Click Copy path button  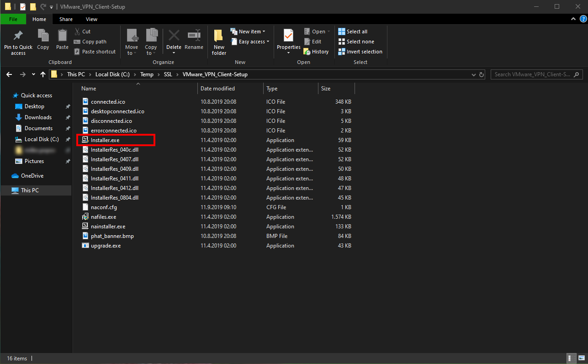coord(90,42)
